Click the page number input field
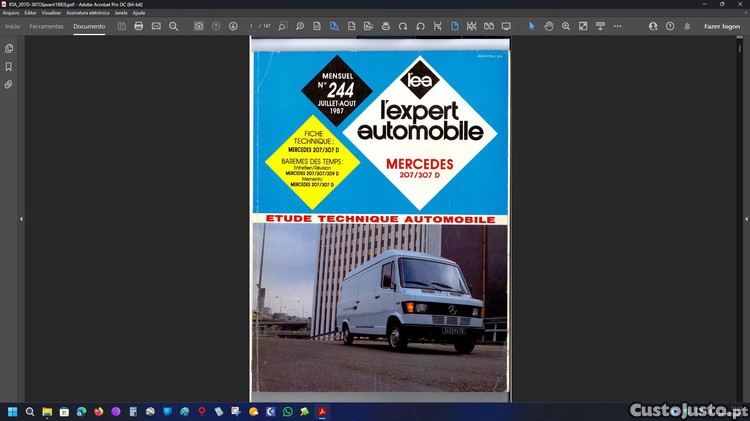The image size is (750, 421). (x=252, y=26)
